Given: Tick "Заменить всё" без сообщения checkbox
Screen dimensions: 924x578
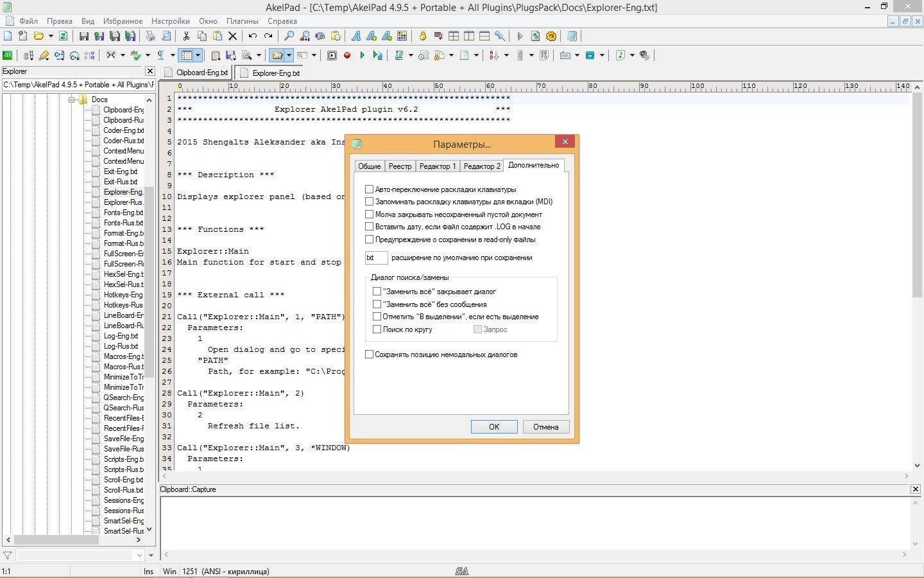Looking at the screenshot, I should click(377, 304).
